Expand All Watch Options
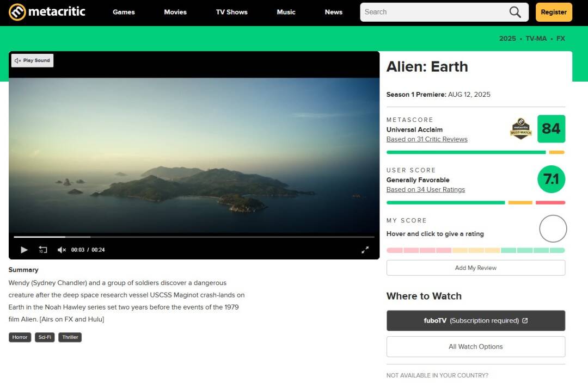The image size is (588, 384). (x=475, y=346)
